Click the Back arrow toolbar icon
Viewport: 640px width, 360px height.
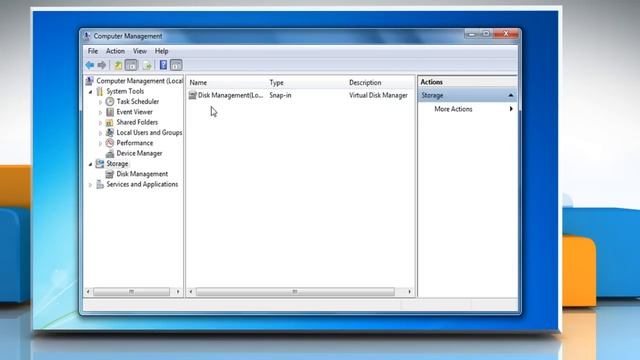(x=90, y=65)
